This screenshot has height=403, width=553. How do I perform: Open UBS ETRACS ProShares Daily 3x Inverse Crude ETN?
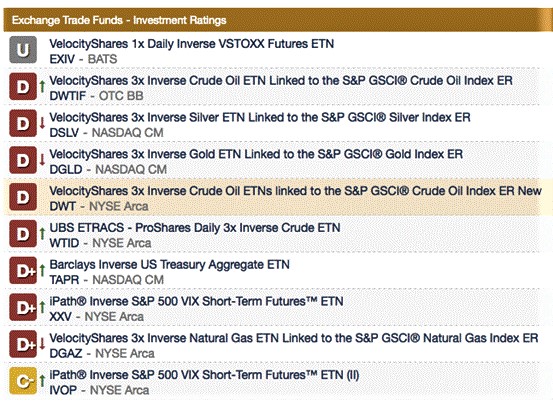point(195,228)
